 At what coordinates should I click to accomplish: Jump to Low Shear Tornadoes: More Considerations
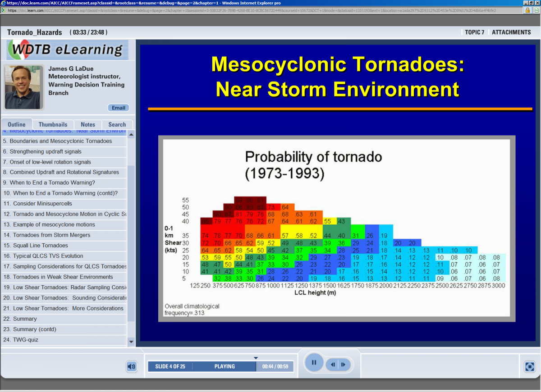64,308
